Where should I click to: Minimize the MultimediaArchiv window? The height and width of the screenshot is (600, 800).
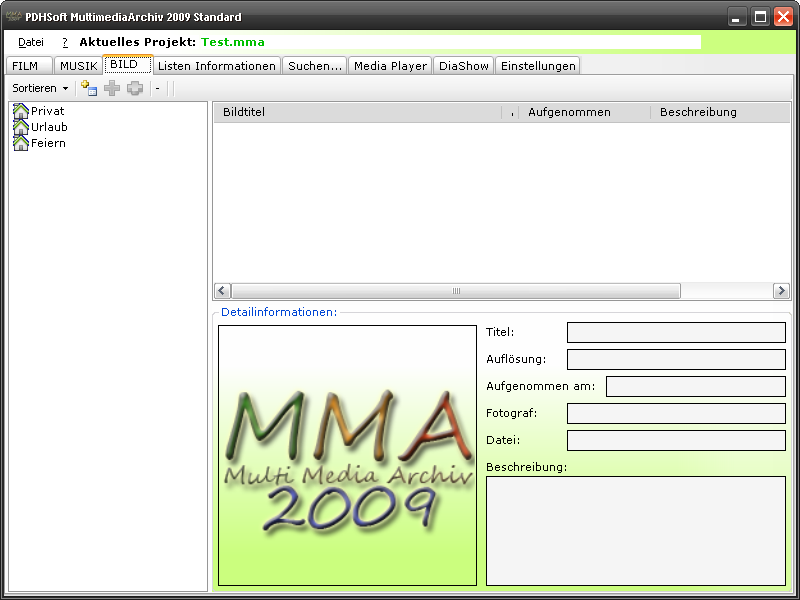(735, 17)
